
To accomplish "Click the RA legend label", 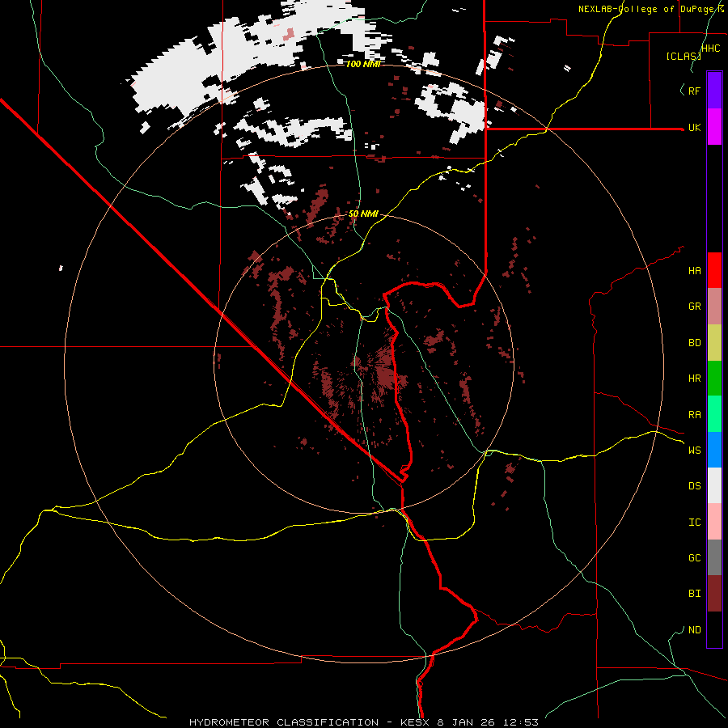I will click(694, 414).
